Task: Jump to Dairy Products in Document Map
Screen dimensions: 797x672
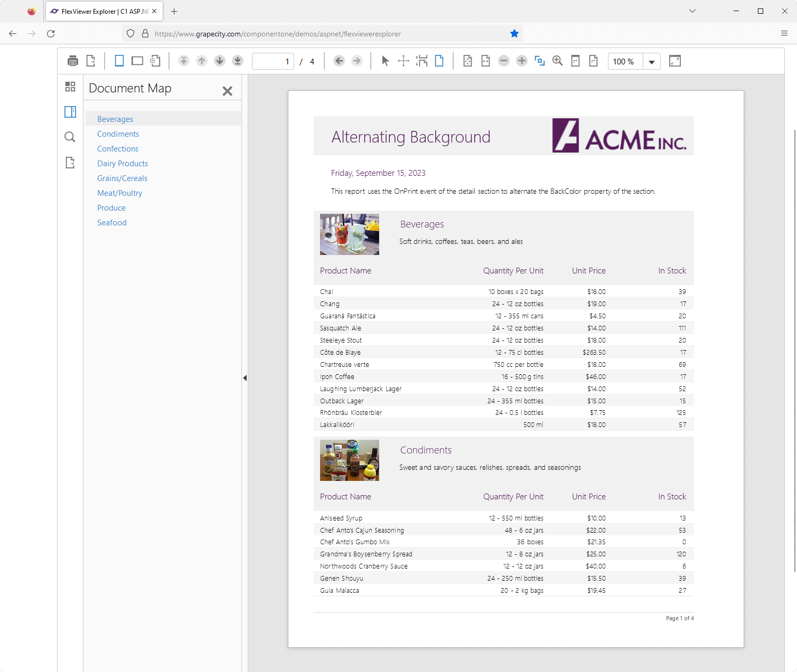Action: pyautogui.click(x=123, y=164)
